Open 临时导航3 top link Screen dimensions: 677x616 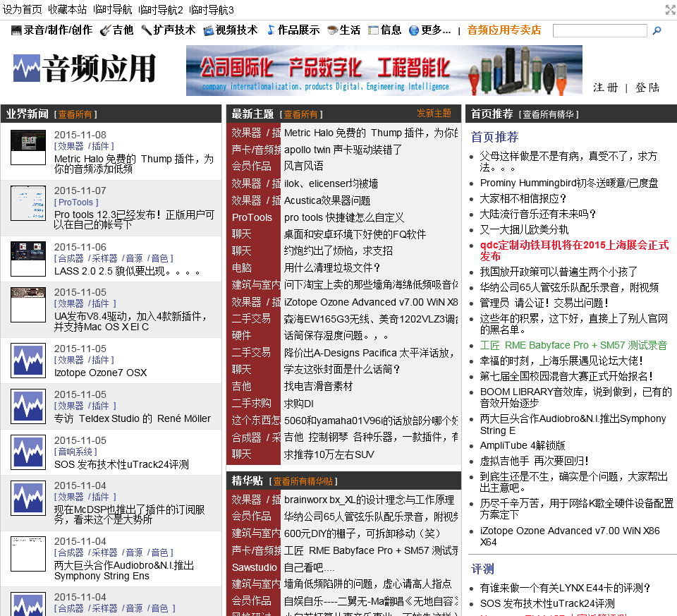212,9
